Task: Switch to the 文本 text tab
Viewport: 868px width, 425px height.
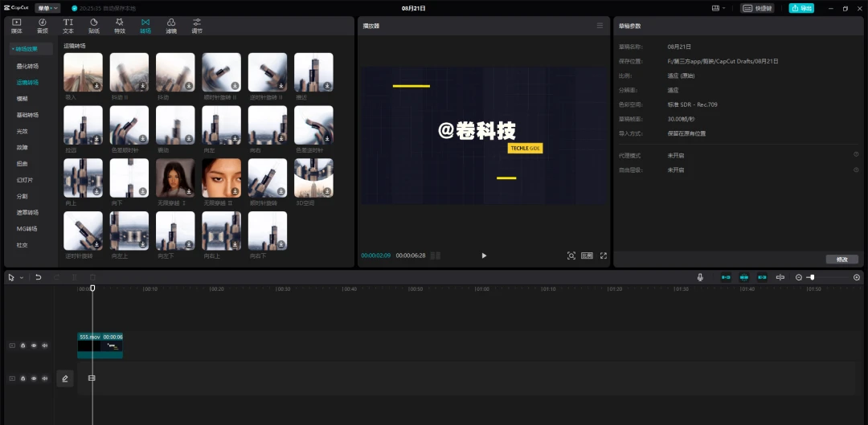Action: coord(68,26)
